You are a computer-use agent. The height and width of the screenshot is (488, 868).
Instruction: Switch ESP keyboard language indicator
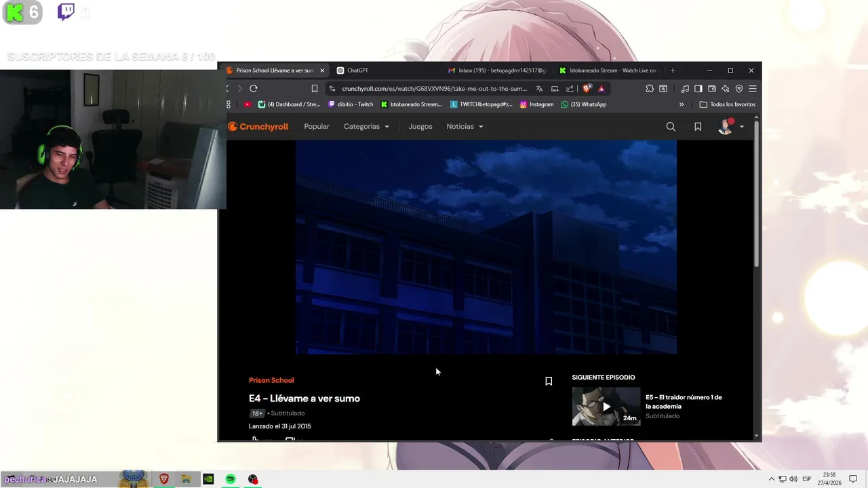pyautogui.click(x=807, y=479)
